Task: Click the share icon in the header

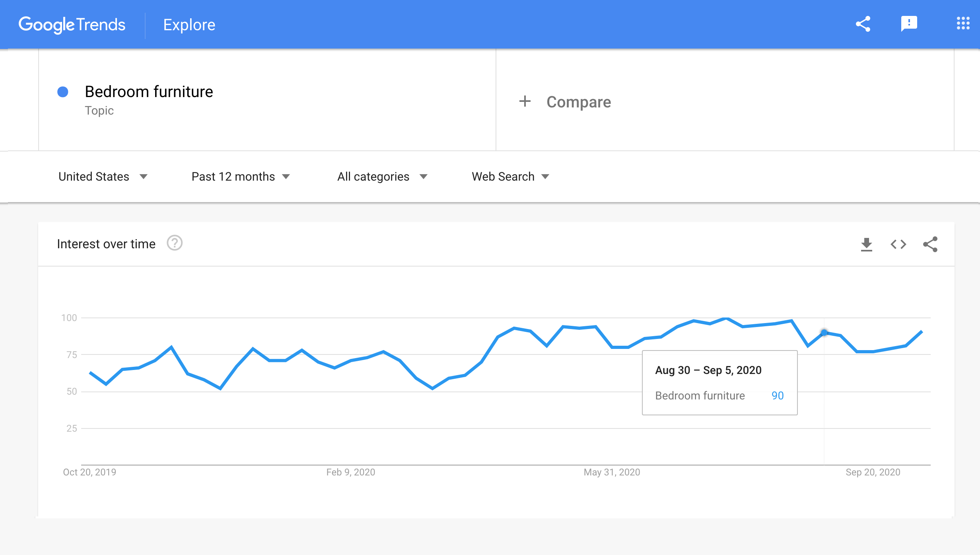Action: (863, 24)
